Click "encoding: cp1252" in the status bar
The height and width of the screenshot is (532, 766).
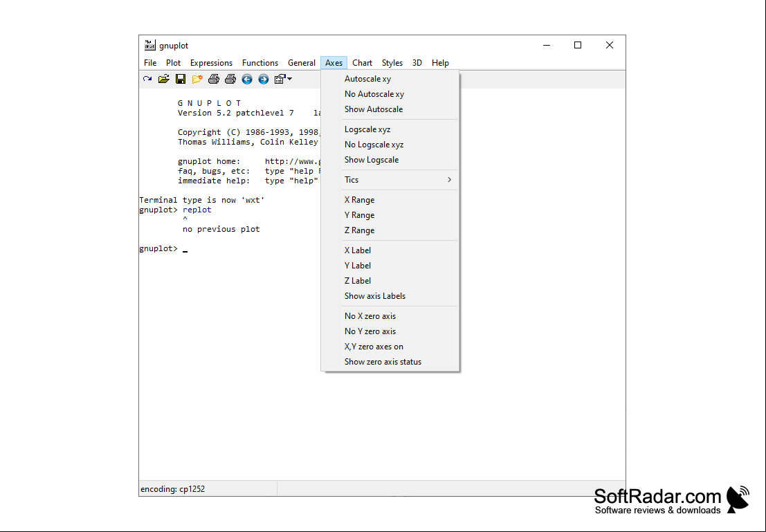[172, 489]
